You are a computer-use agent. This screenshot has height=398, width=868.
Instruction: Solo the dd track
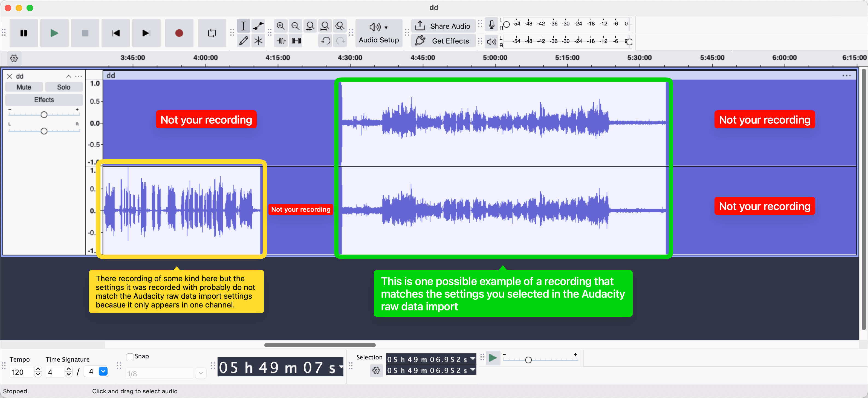tap(64, 87)
